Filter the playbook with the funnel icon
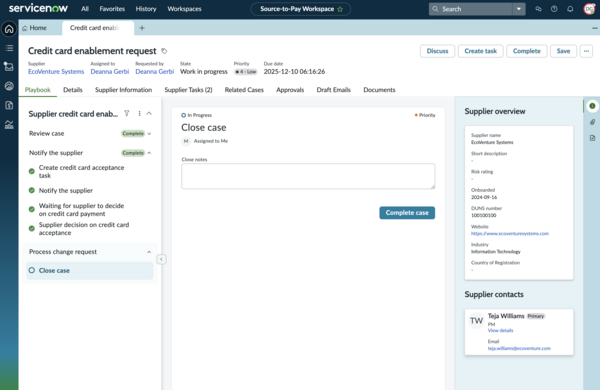The width and height of the screenshot is (600, 390). pos(127,113)
